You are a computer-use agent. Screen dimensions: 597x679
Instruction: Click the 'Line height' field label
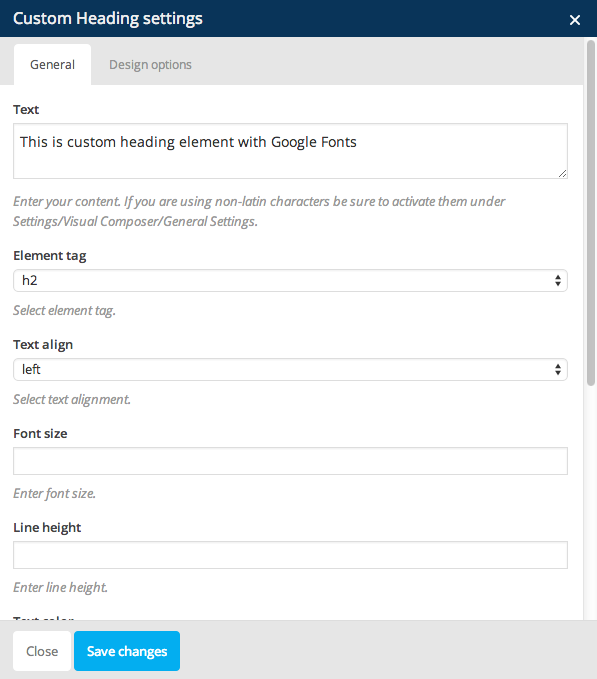point(47,527)
